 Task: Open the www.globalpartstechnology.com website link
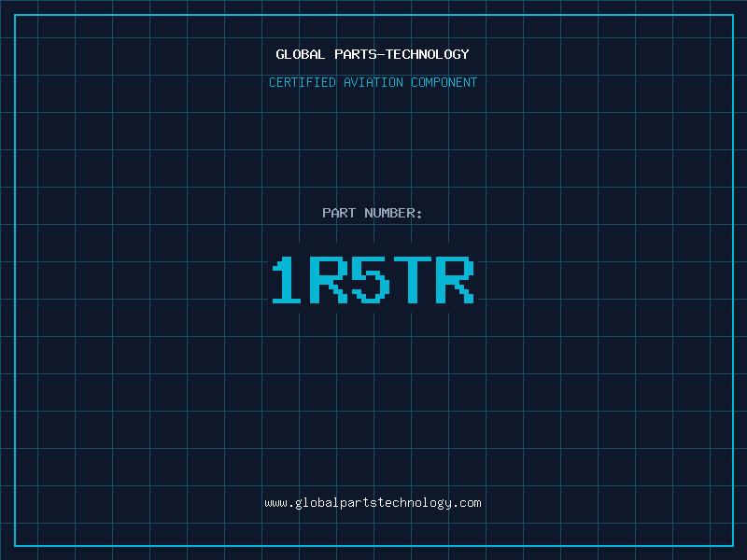click(373, 503)
